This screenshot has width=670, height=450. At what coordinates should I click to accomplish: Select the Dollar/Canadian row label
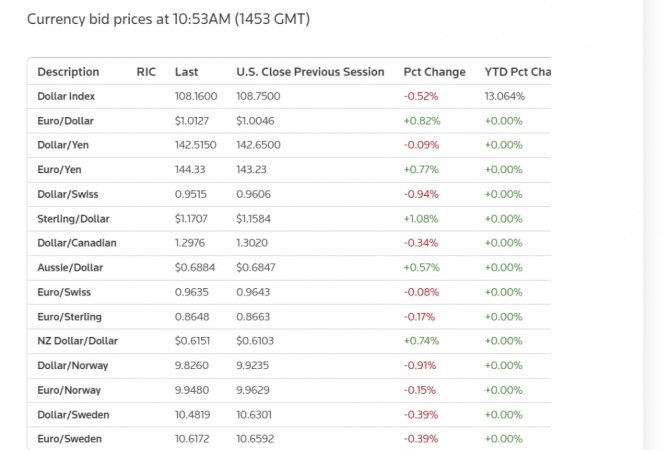click(x=77, y=243)
